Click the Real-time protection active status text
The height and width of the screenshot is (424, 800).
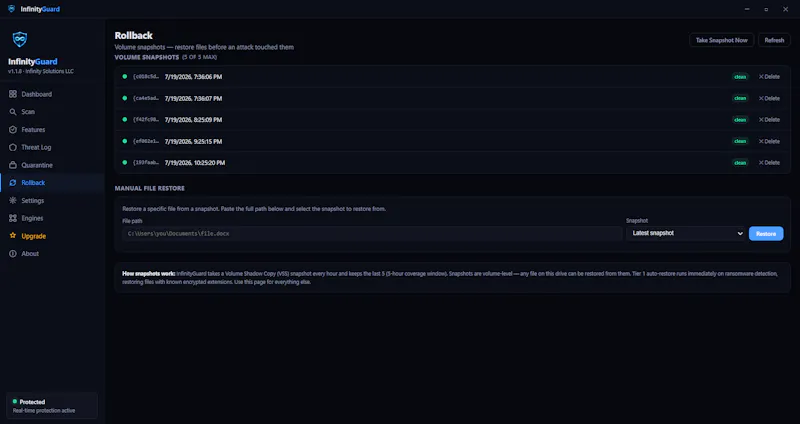44,410
